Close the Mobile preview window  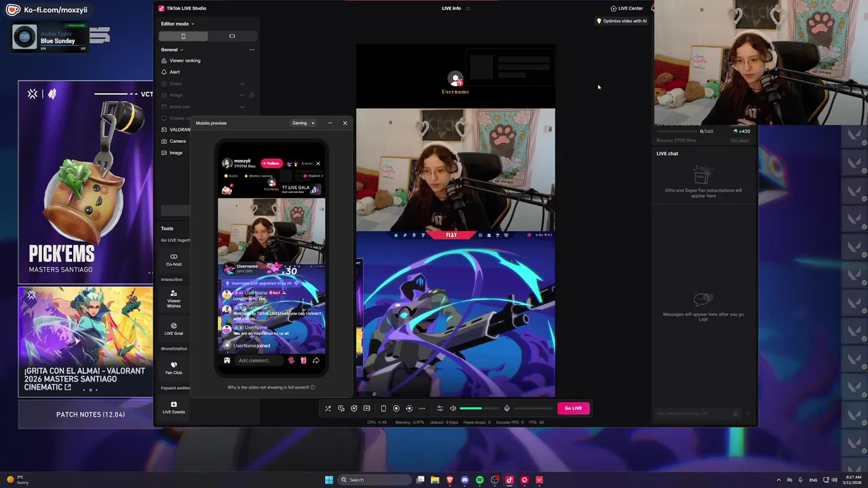pyautogui.click(x=344, y=123)
